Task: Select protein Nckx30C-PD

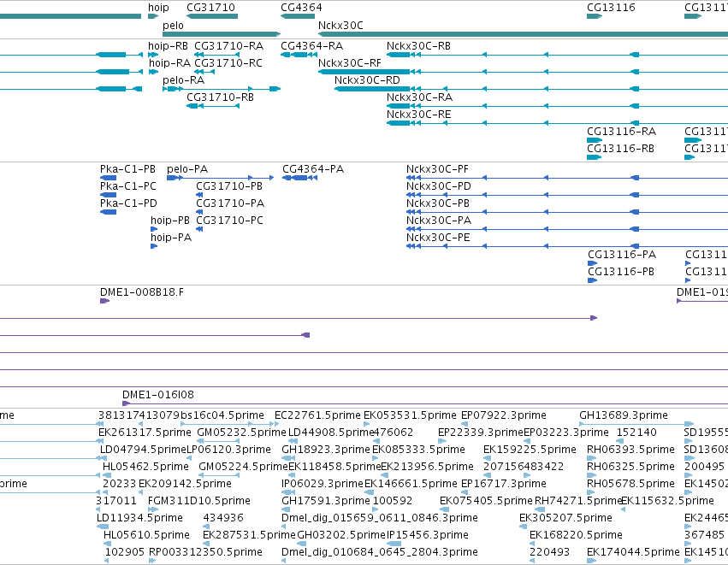Action: point(439,186)
